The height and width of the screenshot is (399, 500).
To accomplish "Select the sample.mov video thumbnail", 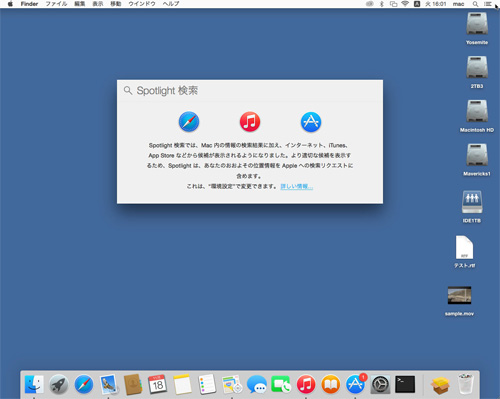I will pyautogui.click(x=459, y=295).
